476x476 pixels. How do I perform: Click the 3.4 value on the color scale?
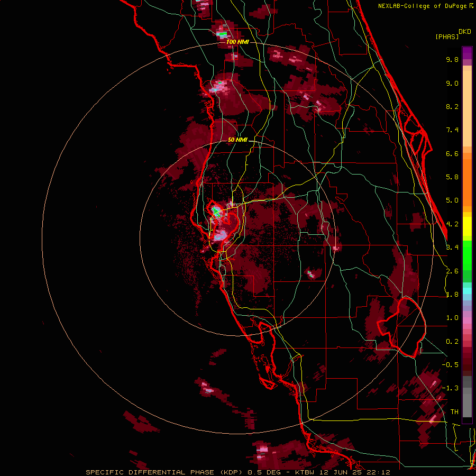point(452,248)
